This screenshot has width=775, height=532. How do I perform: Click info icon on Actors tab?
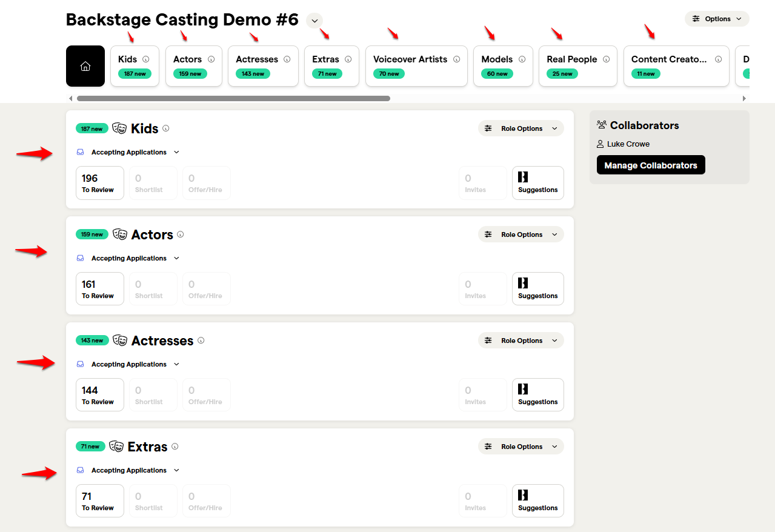click(211, 59)
